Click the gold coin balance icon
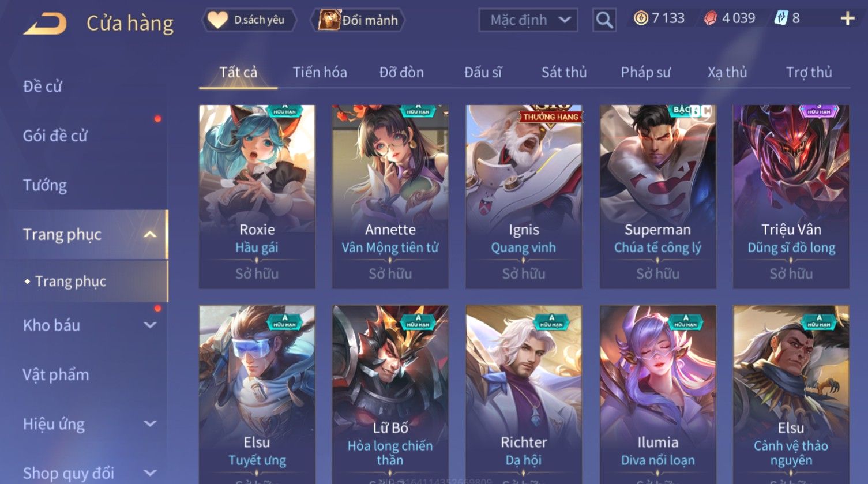The image size is (868, 484). click(x=641, y=18)
